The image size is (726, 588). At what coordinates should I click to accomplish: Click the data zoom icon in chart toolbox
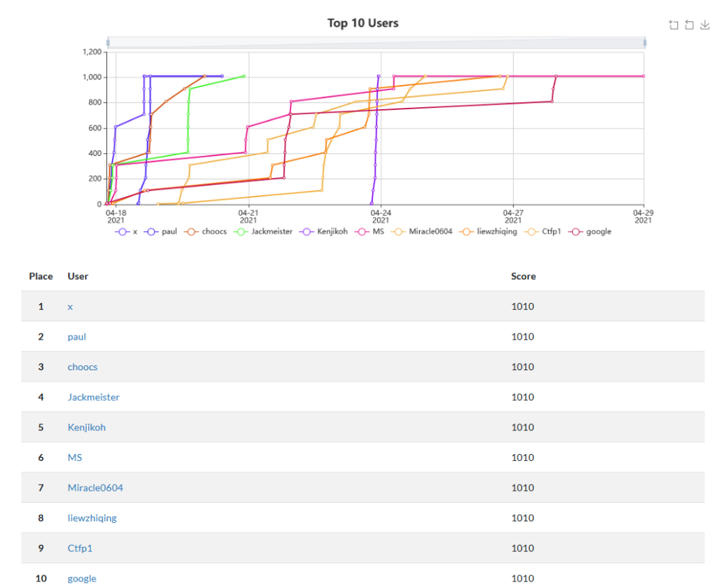click(674, 25)
